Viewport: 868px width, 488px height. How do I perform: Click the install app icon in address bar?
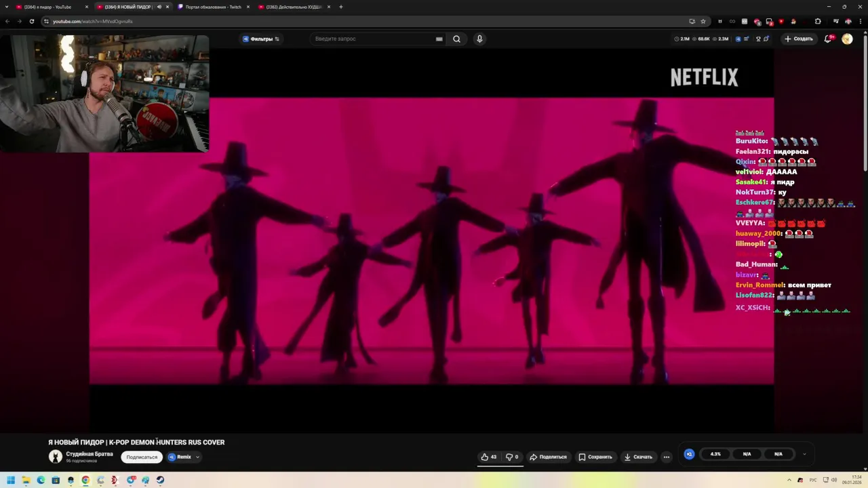(692, 21)
